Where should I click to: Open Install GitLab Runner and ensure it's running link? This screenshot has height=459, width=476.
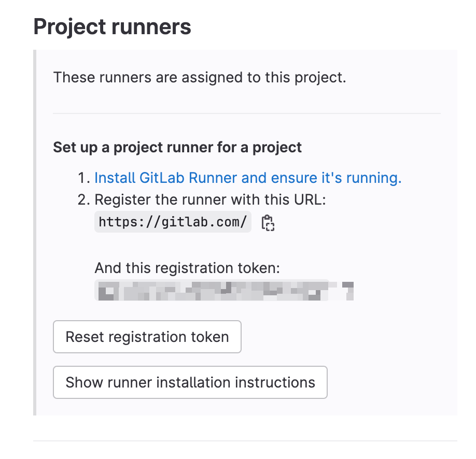247,178
